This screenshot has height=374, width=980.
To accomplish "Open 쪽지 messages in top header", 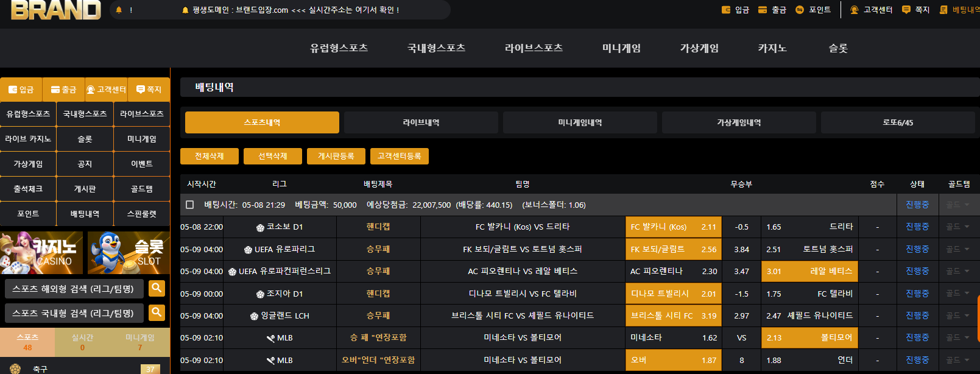I will (x=915, y=10).
